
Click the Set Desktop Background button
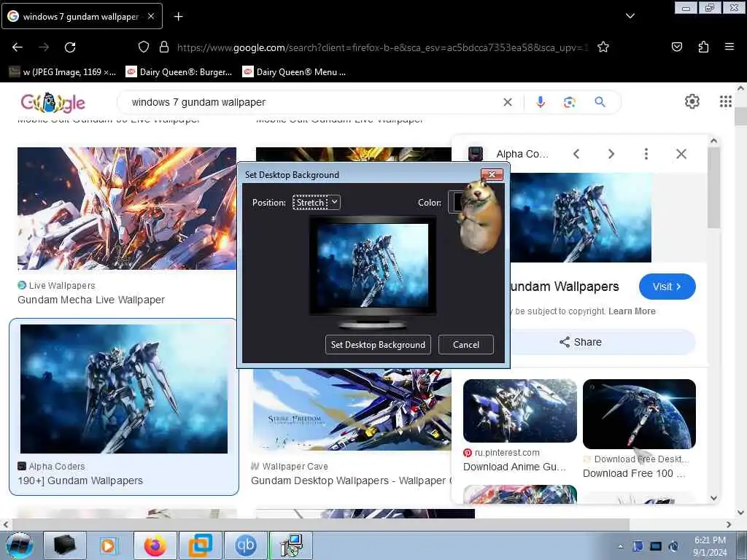(378, 345)
